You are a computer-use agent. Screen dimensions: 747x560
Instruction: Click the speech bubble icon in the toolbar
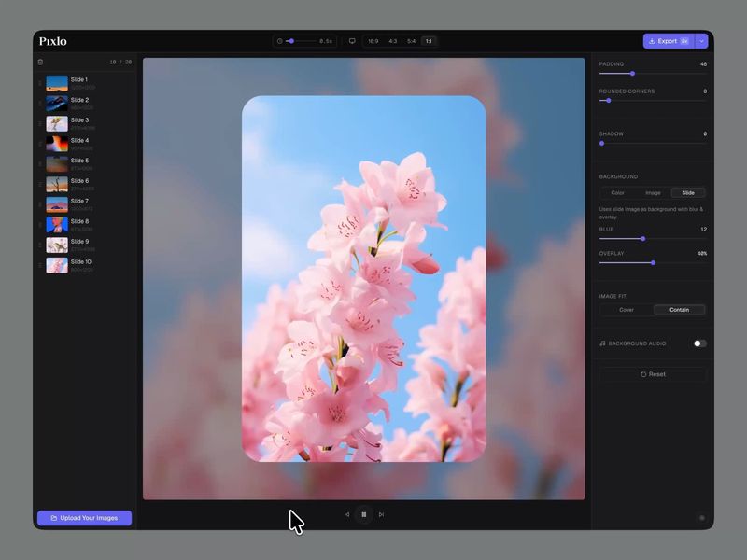(x=351, y=41)
